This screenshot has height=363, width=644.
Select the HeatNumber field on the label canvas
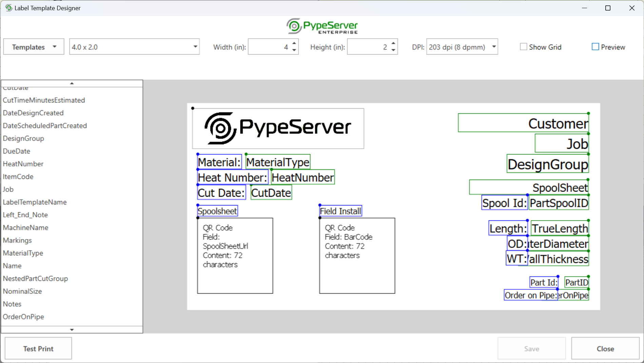pyautogui.click(x=303, y=177)
